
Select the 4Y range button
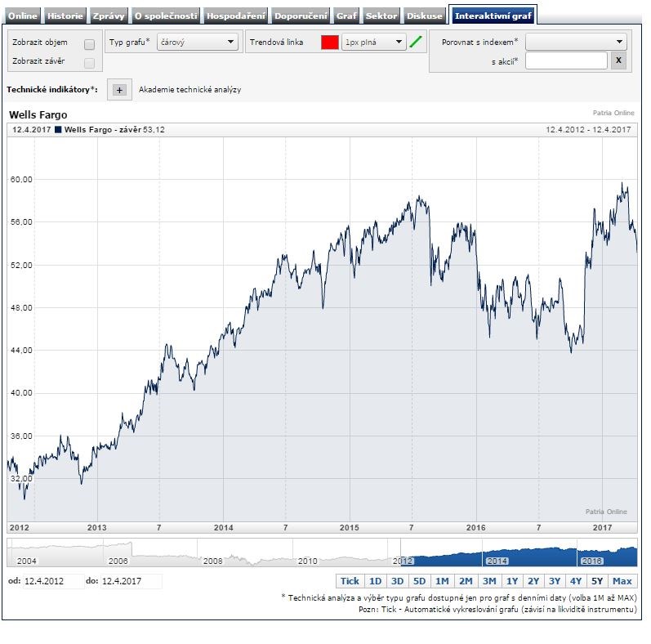pos(575,581)
